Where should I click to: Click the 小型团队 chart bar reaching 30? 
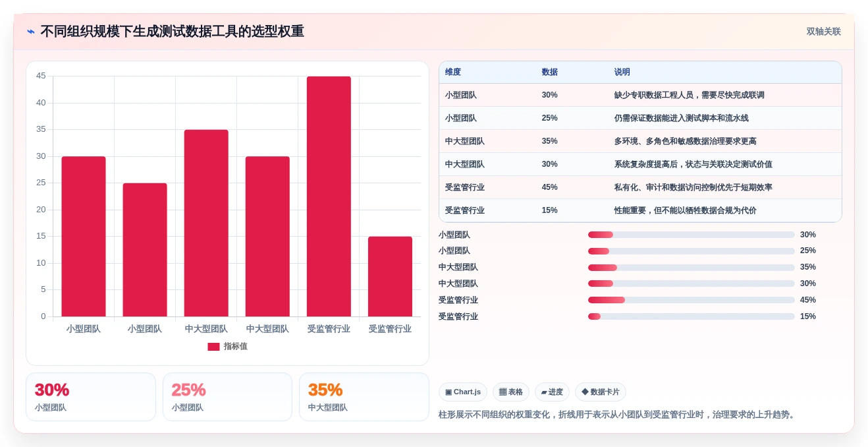pyautogui.click(x=84, y=237)
